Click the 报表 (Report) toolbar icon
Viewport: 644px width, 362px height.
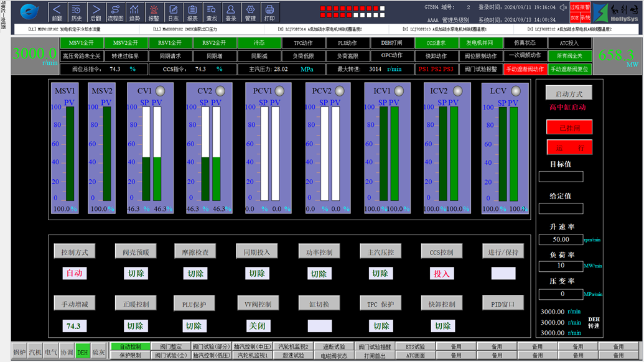coord(192,11)
